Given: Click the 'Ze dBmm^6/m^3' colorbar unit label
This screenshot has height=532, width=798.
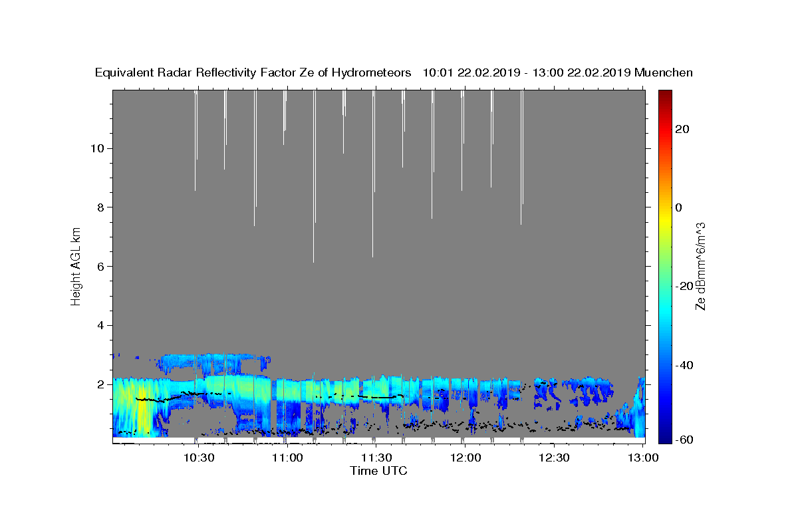Looking at the screenshot, I should (700, 266).
